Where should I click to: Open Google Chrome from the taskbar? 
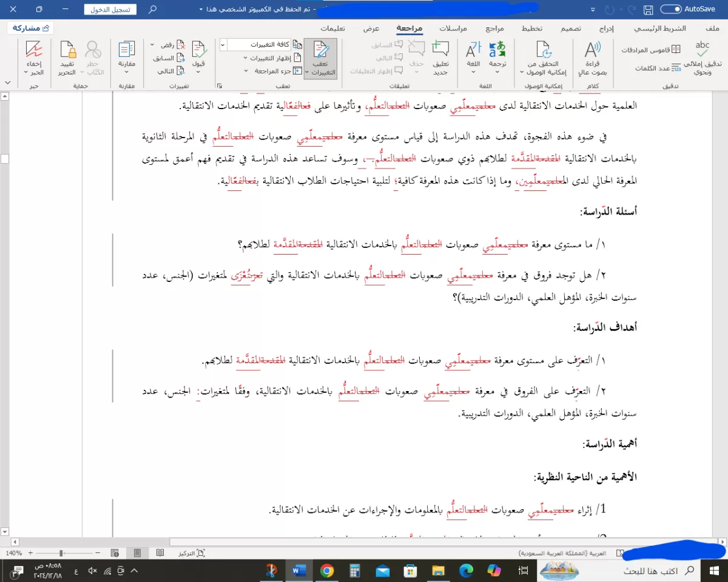pyautogui.click(x=327, y=570)
